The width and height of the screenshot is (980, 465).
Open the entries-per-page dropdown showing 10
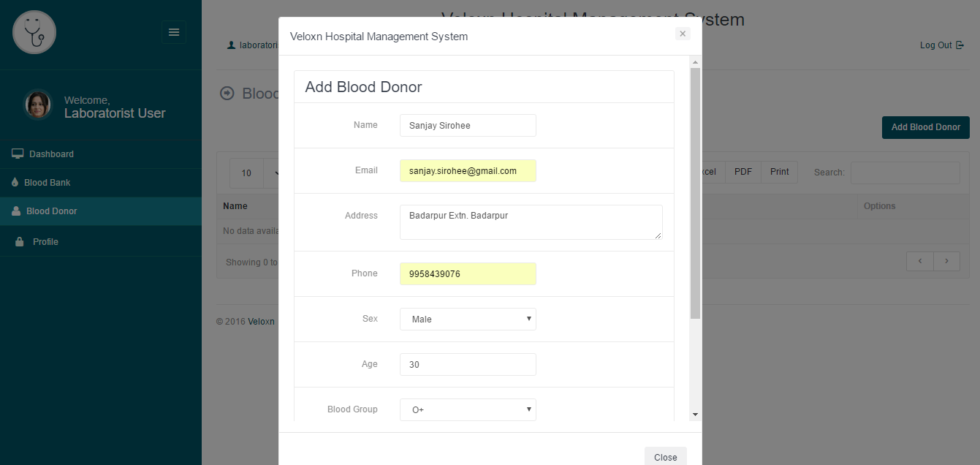(256, 173)
